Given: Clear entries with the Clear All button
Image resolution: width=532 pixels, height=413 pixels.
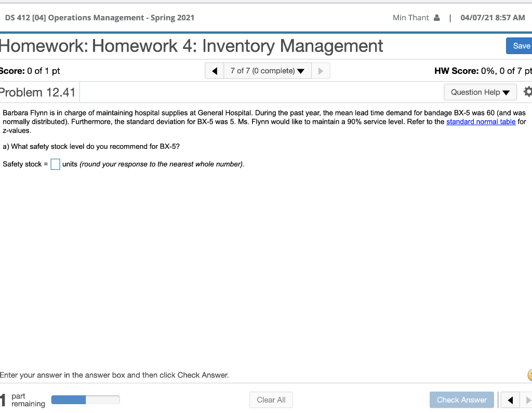Looking at the screenshot, I should 271,399.
